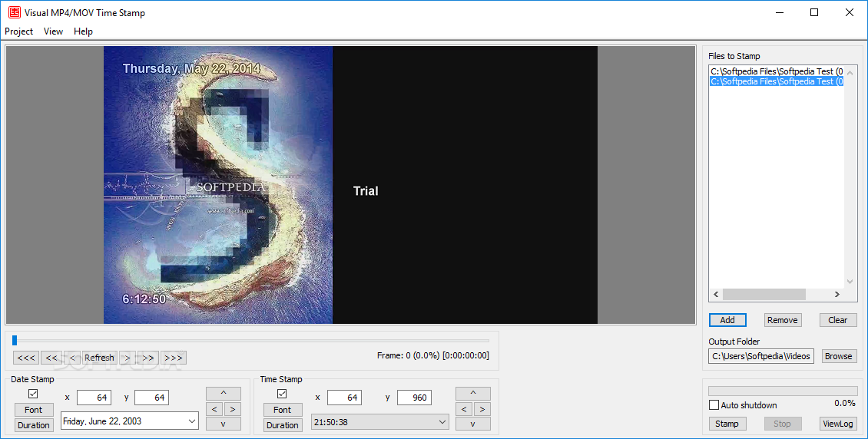Expand the date format dropdown
Image resolution: width=868 pixels, height=439 pixels.
click(x=191, y=421)
